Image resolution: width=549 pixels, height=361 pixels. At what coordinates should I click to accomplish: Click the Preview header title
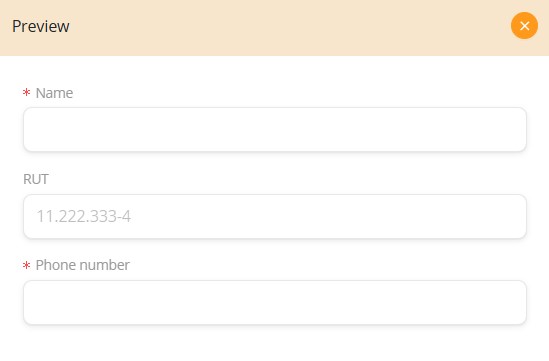(41, 26)
